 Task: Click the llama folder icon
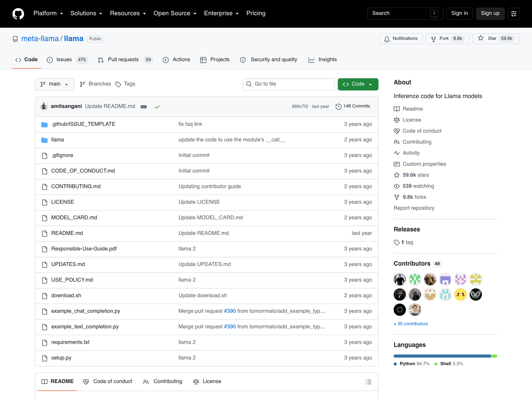45,140
